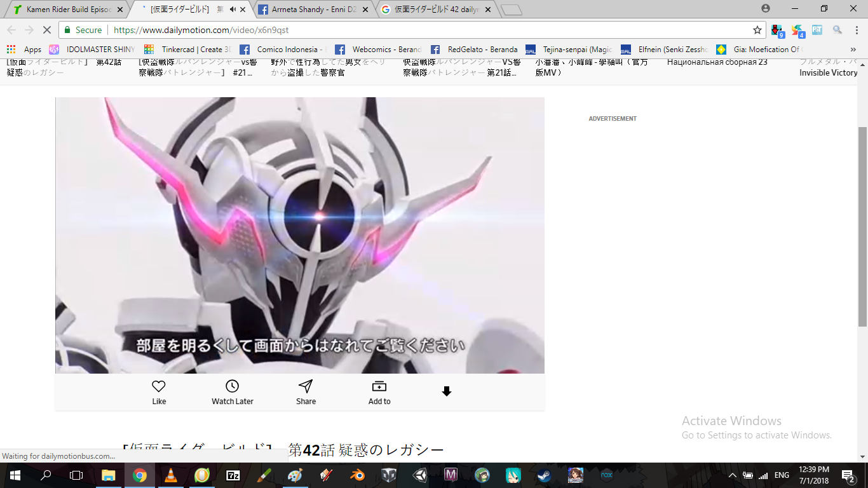Click the Add to playlist icon
The width and height of the screenshot is (868, 488).
(x=379, y=386)
